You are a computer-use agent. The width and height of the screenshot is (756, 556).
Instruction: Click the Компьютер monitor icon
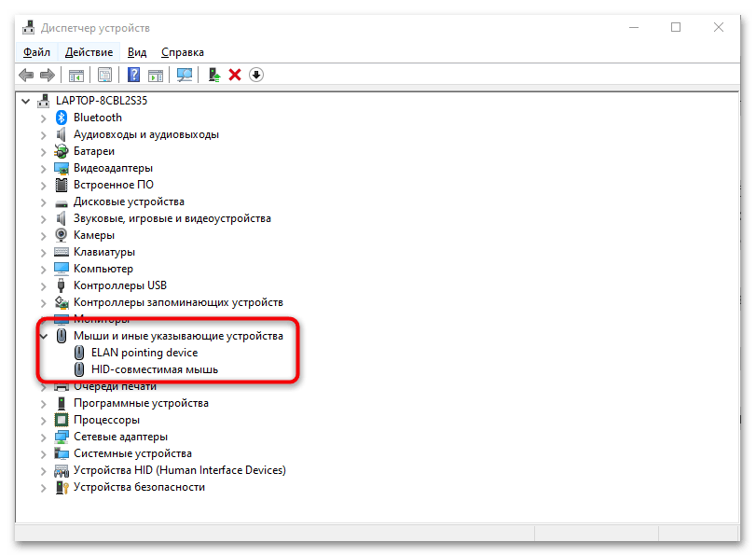click(x=62, y=269)
